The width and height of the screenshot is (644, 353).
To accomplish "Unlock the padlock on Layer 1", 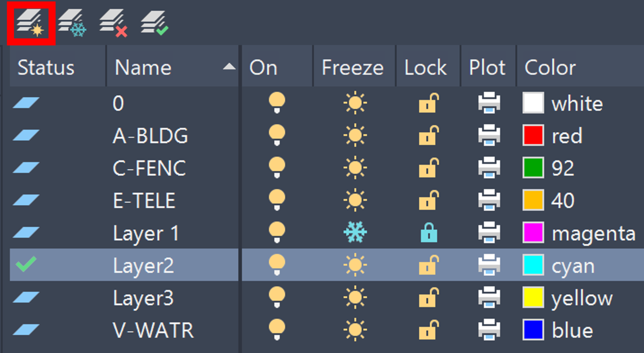I will point(428,232).
